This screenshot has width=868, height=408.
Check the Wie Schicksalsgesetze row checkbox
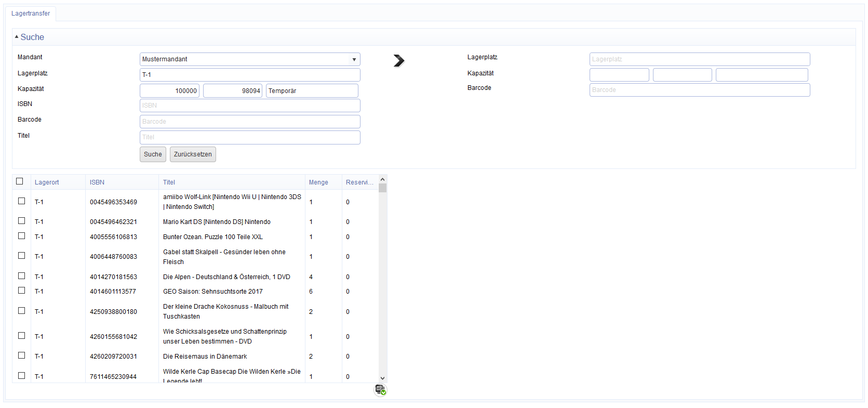click(22, 336)
